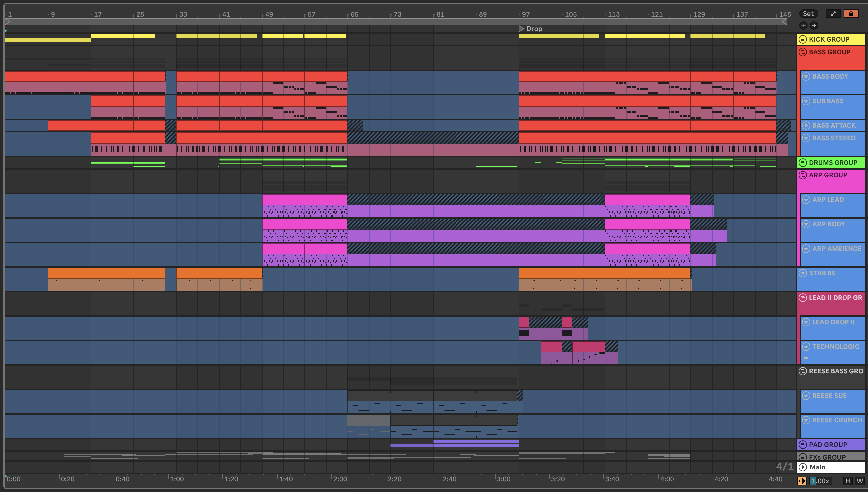Click the 1.00x zoom factor field
Viewport: 868px width, 492px height.
(820, 481)
